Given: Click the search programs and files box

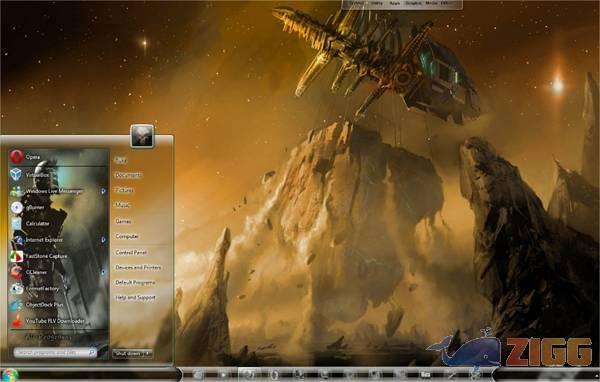Looking at the screenshot, I should click(x=55, y=352).
